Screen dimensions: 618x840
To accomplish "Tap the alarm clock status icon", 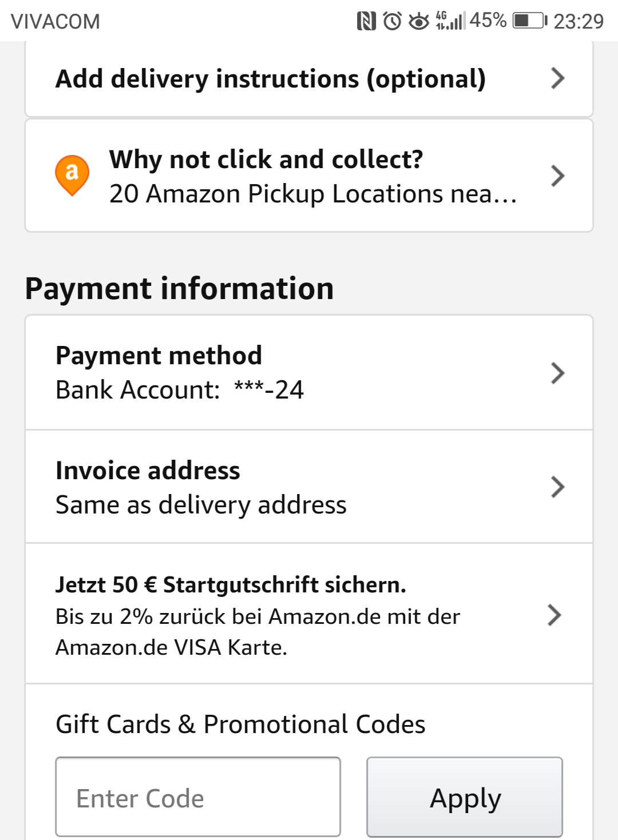I will click(x=393, y=21).
